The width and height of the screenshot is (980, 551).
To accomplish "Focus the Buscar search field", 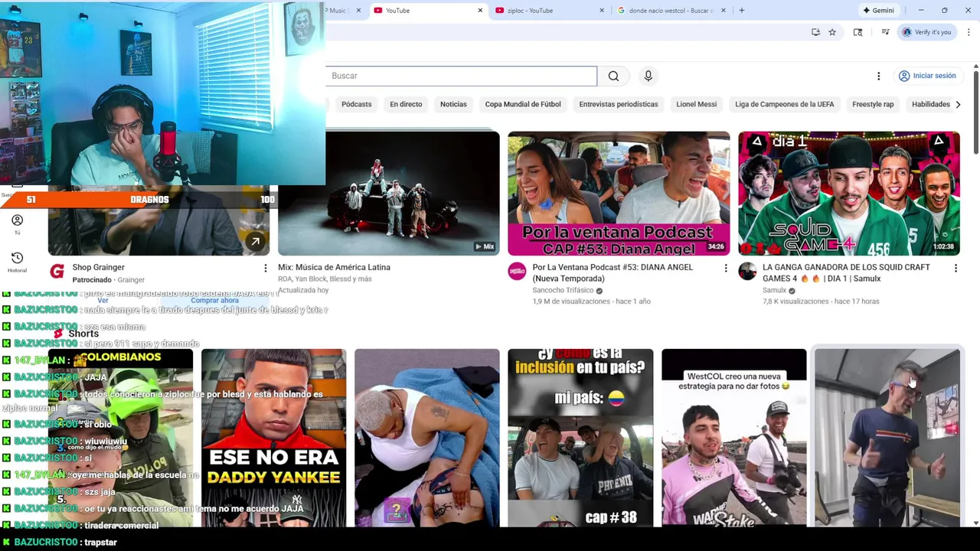I will point(462,76).
